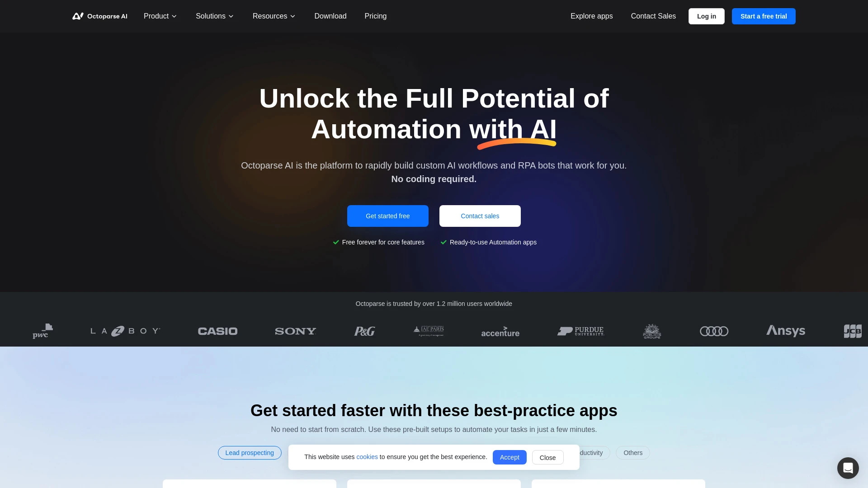This screenshot has width=868, height=488.
Task: Click the Audi brand logo icon
Action: click(x=713, y=331)
